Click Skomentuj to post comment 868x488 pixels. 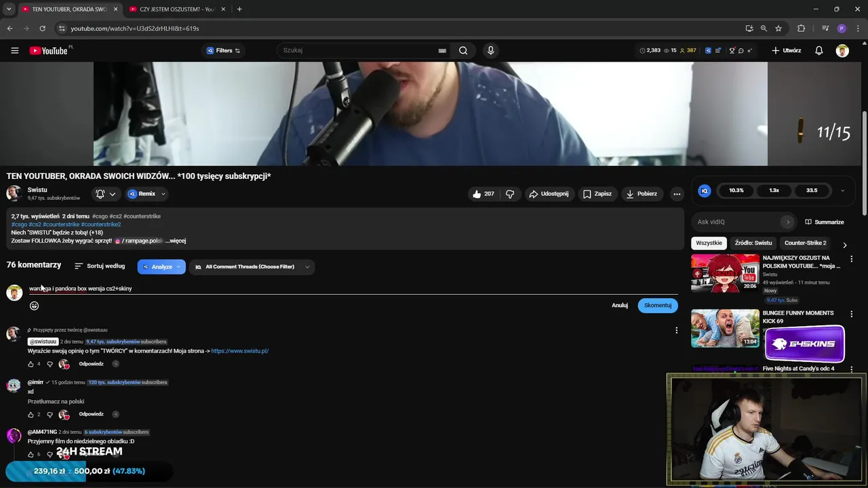click(x=658, y=306)
